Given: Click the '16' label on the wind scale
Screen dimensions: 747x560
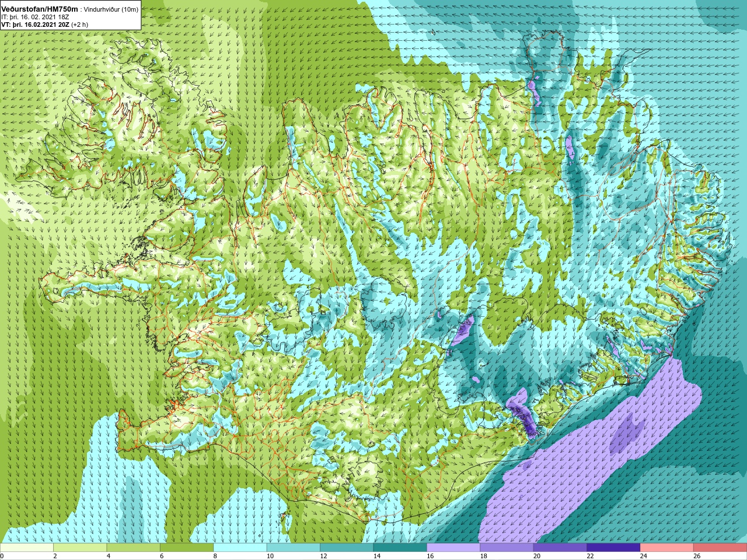Looking at the screenshot, I should (x=430, y=556).
